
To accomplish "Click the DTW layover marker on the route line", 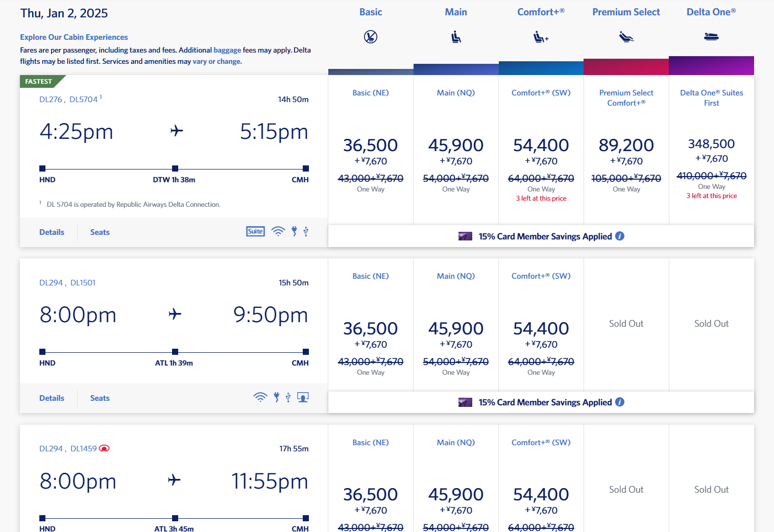I will click(x=175, y=168).
